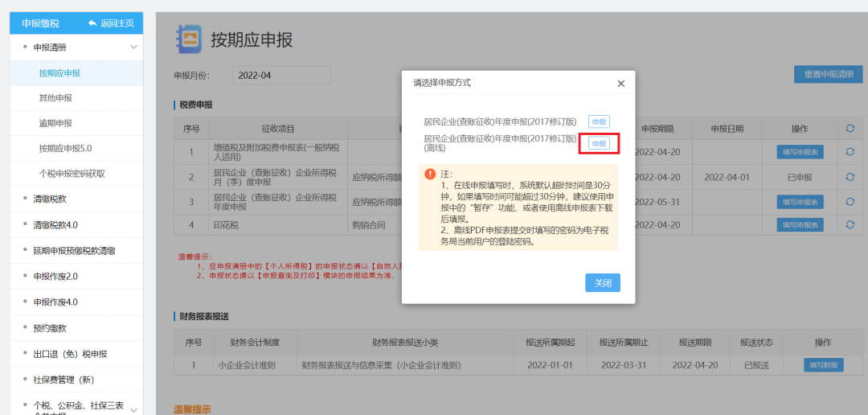This screenshot has width=868, height=415.
Task: Click the 温馨提示 orange heading
Action: [192, 410]
